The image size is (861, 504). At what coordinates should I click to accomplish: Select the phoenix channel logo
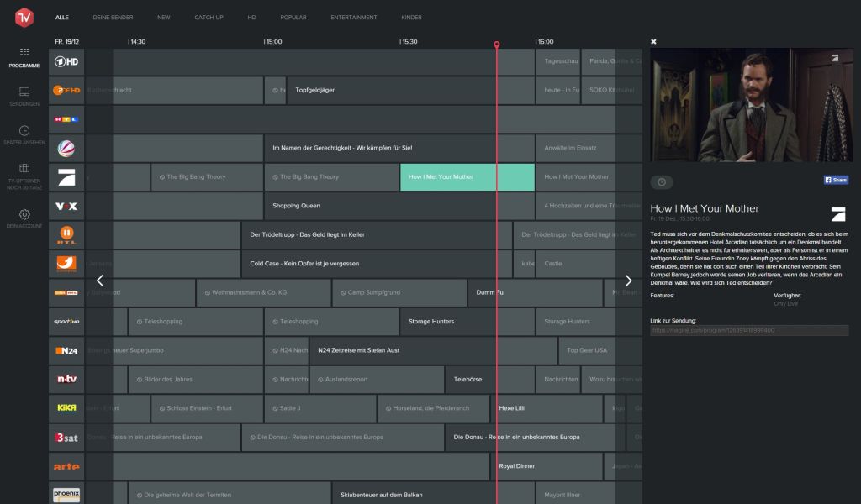click(66, 494)
